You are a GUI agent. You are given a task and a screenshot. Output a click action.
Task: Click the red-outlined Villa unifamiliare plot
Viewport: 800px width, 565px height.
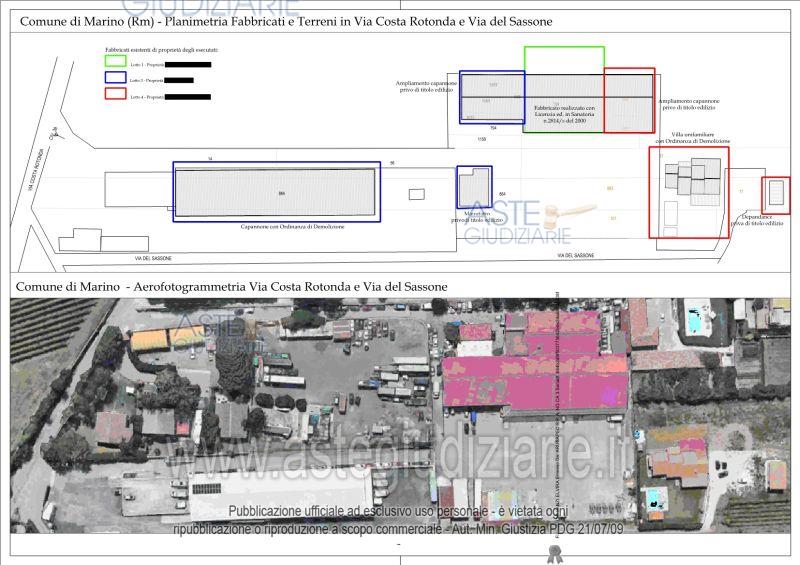point(688,194)
